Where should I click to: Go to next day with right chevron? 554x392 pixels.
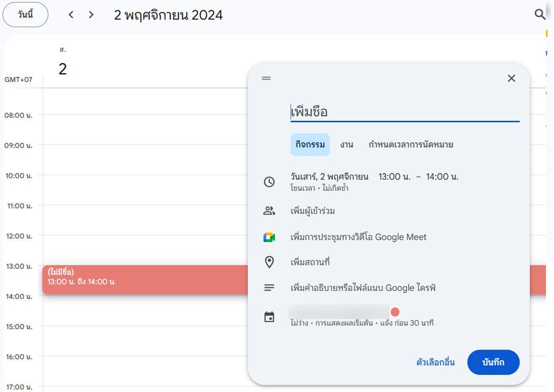tap(91, 15)
